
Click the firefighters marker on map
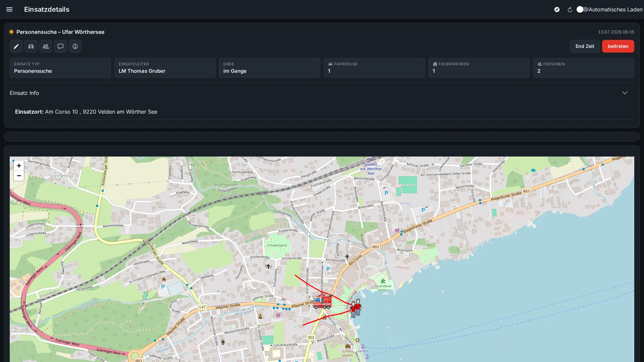coord(356,308)
